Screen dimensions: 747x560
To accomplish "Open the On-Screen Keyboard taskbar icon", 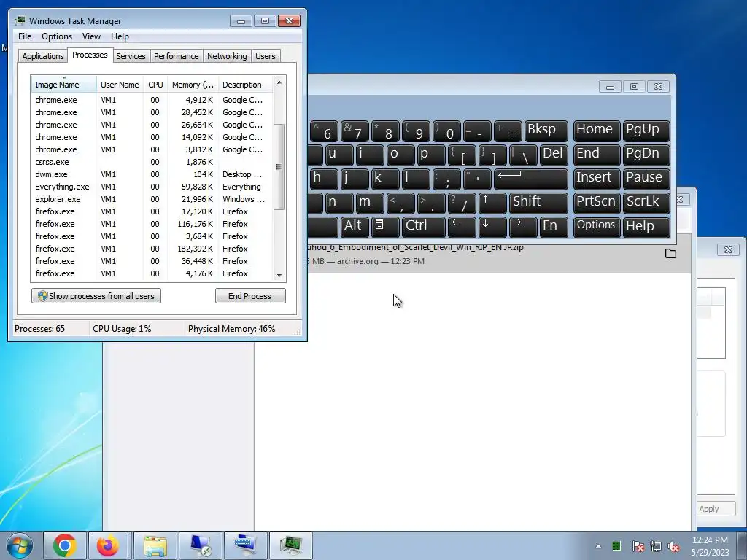I will point(245,545).
